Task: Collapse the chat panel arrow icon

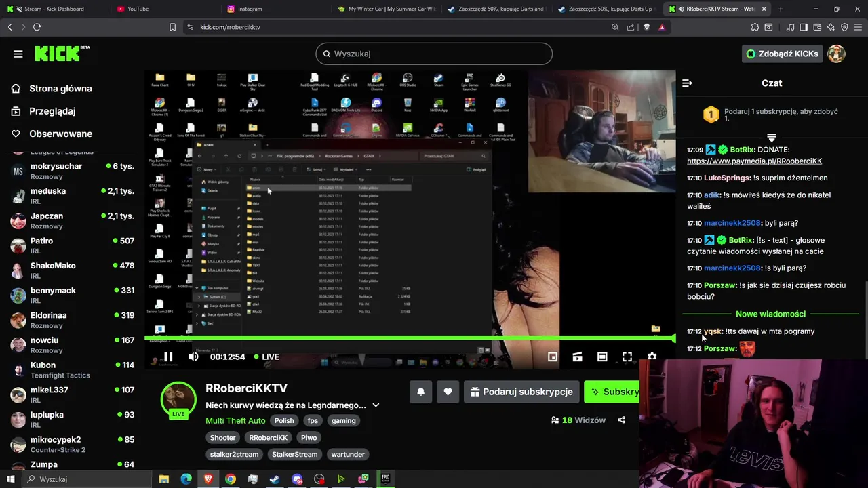Action: (x=687, y=83)
